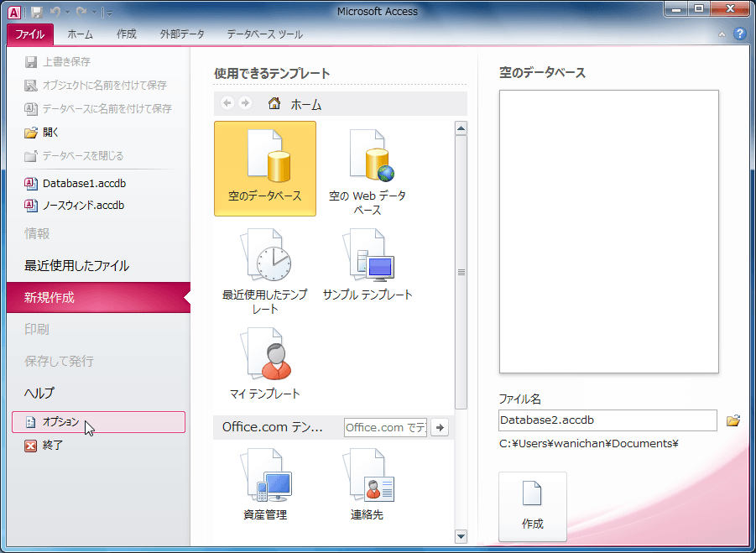Open the ファイル tab
This screenshot has width=756, height=553.
click(x=30, y=34)
